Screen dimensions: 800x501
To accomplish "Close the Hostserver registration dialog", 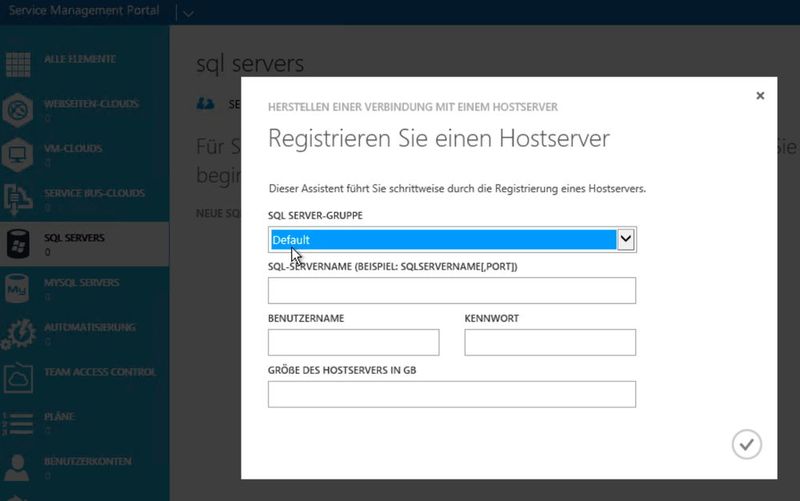I will (x=760, y=95).
